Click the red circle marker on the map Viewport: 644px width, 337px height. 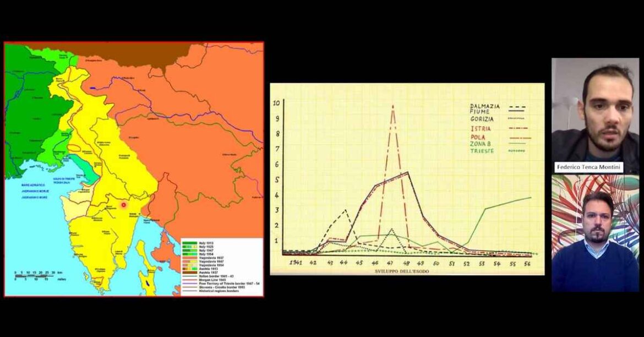(123, 204)
